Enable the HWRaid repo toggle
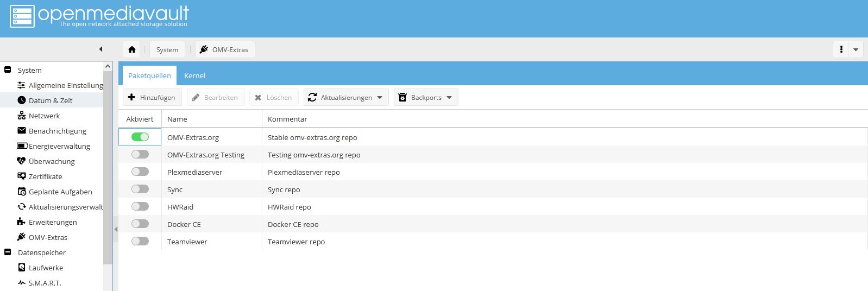This screenshot has width=868, height=291. click(x=140, y=206)
